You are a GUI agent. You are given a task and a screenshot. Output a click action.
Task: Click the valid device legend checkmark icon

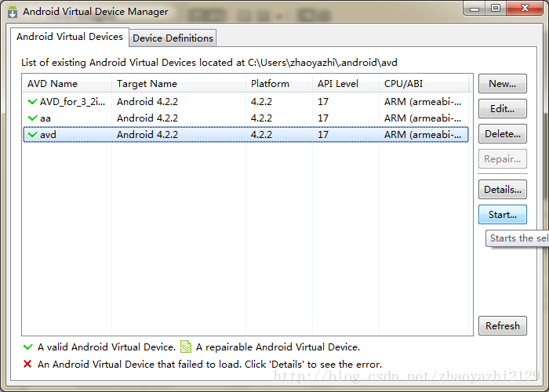click(27, 347)
